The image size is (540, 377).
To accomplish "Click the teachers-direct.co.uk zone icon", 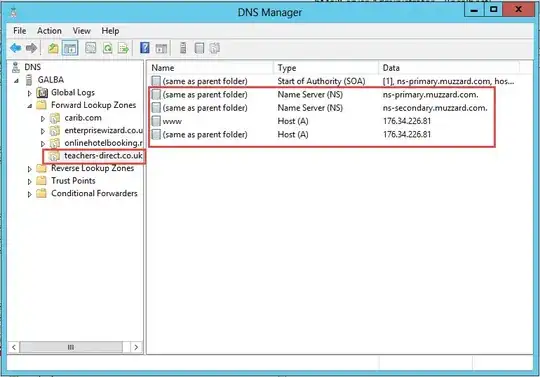I will tap(54, 156).
